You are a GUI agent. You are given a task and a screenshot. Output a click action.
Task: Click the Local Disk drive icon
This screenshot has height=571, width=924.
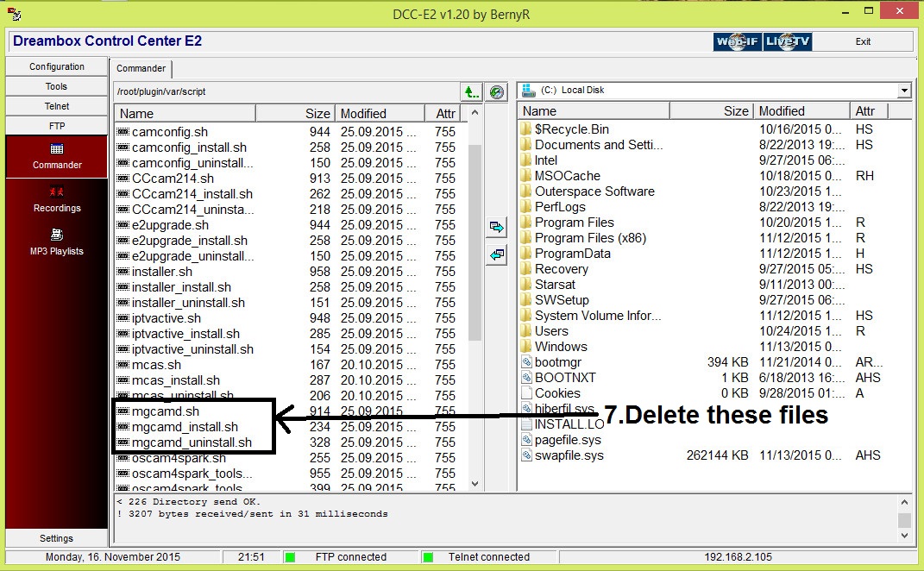529,91
